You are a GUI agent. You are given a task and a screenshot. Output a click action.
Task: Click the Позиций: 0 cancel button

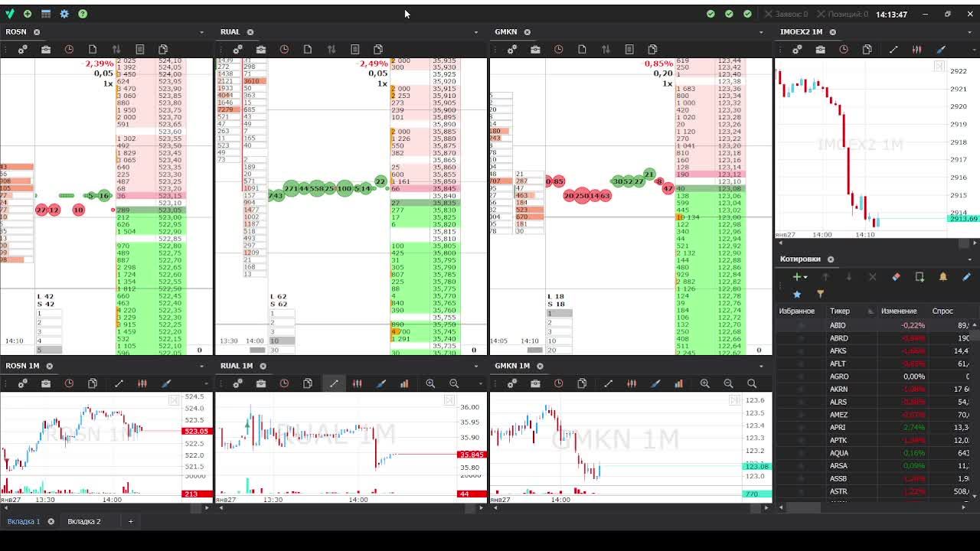pyautogui.click(x=842, y=14)
